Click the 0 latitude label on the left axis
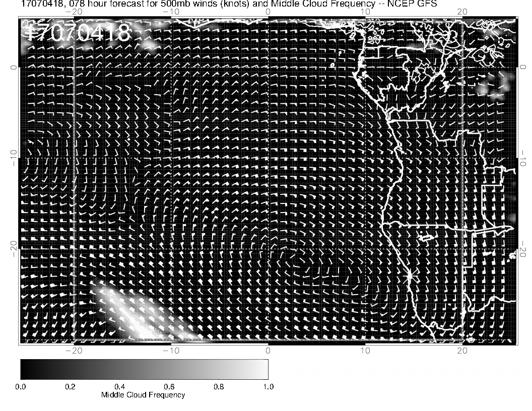Viewport: 532px width, 411px height. point(14,67)
